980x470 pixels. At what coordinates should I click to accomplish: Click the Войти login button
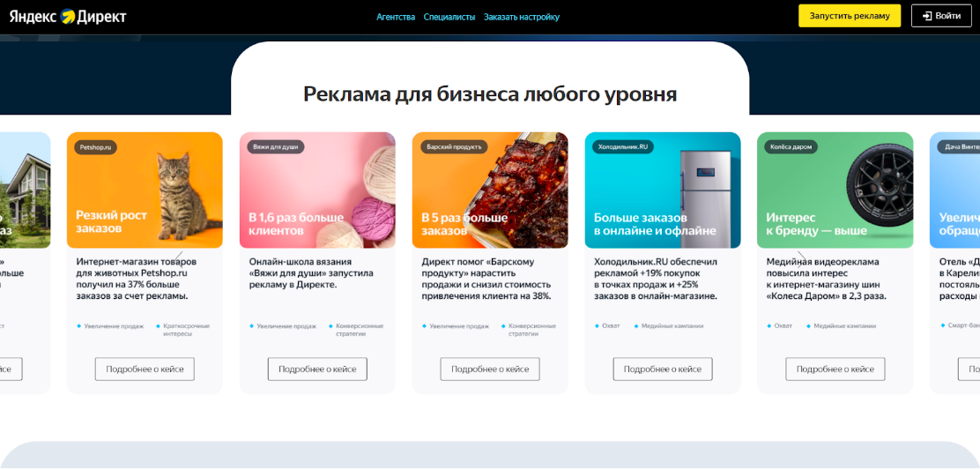click(941, 16)
